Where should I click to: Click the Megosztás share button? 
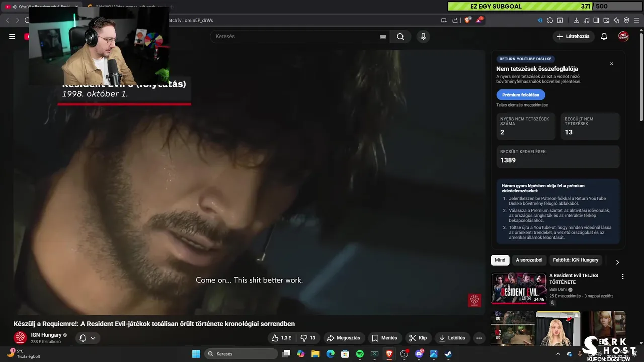[344, 338]
